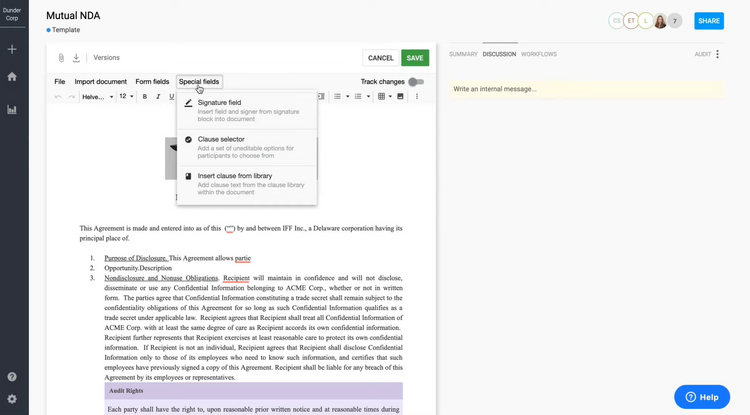This screenshot has height=415, width=750.
Task: Choose Insert clause from library
Action: click(x=247, y=184)
